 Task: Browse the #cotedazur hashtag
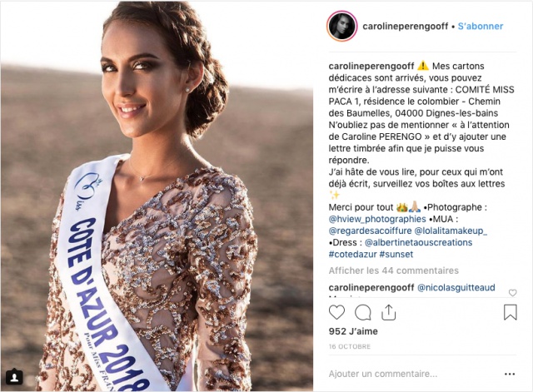tap(352, 255)
